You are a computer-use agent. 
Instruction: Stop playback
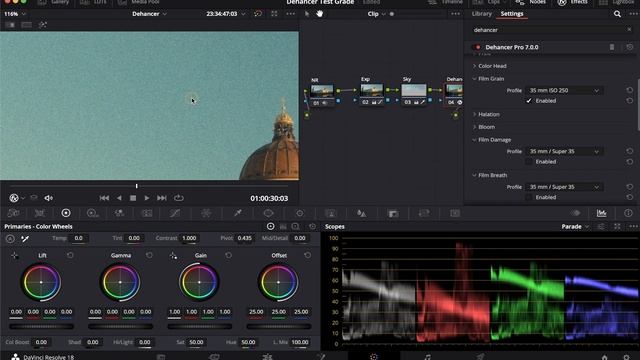tap(133, 198)
